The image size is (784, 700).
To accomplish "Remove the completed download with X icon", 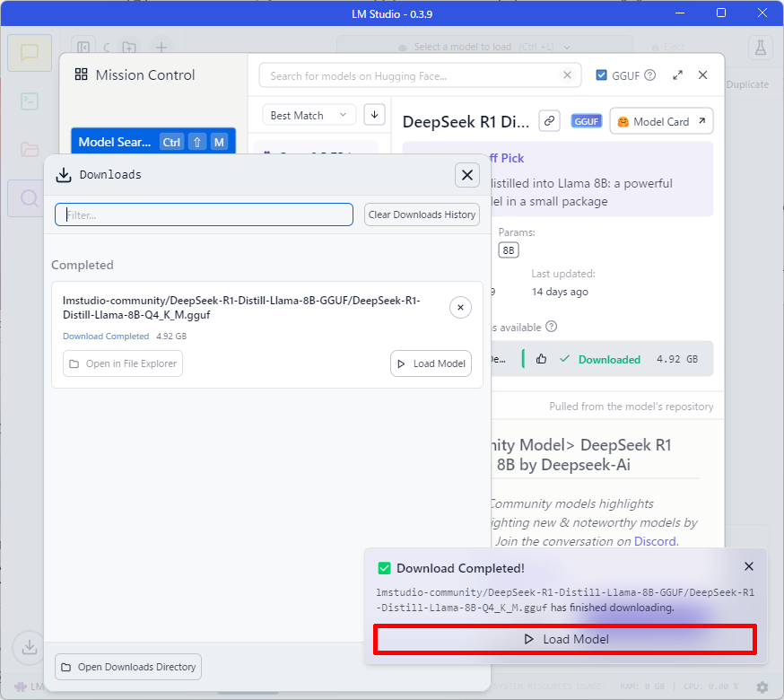I will pyautogui.click(x=460, y=307).
